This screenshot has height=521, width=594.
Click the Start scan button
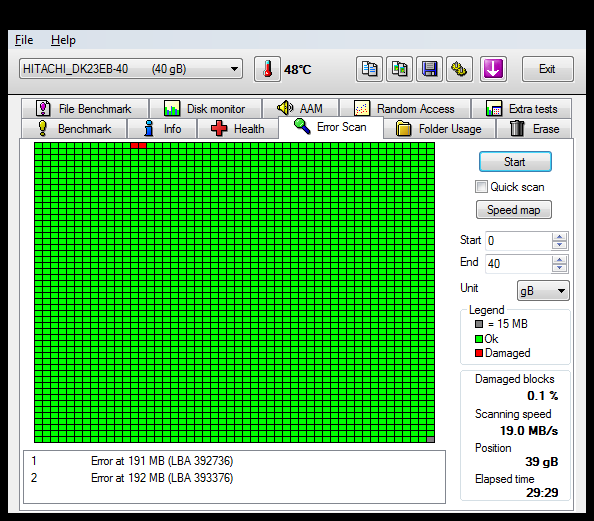515,162
